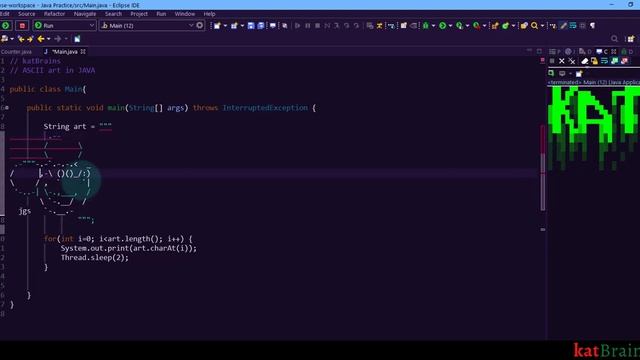Click the red stop button in launch bar
Screen dimensions: 640x360
[22, 25]
